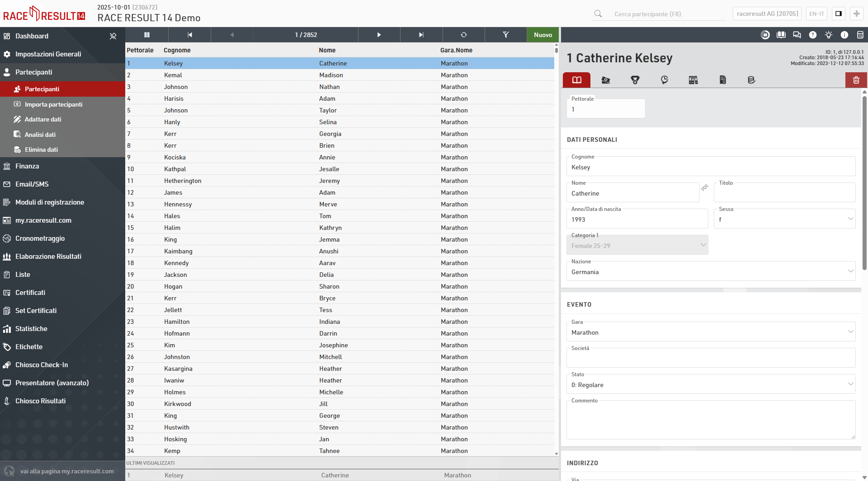The height and width of the screenshot is (481, 868).
Task: Switch language with EN-IT toggle
Action: (x=816, y=14)
